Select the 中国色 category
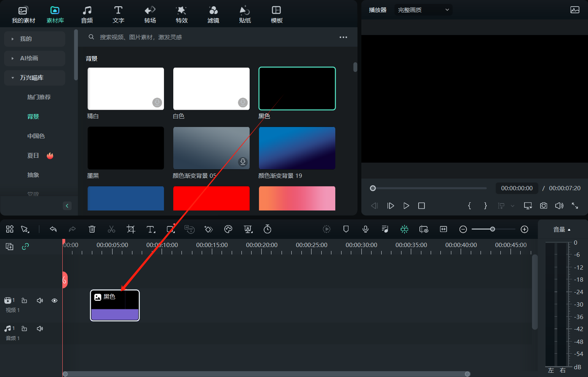The image size is (588, 377). [x=36, y=136]
